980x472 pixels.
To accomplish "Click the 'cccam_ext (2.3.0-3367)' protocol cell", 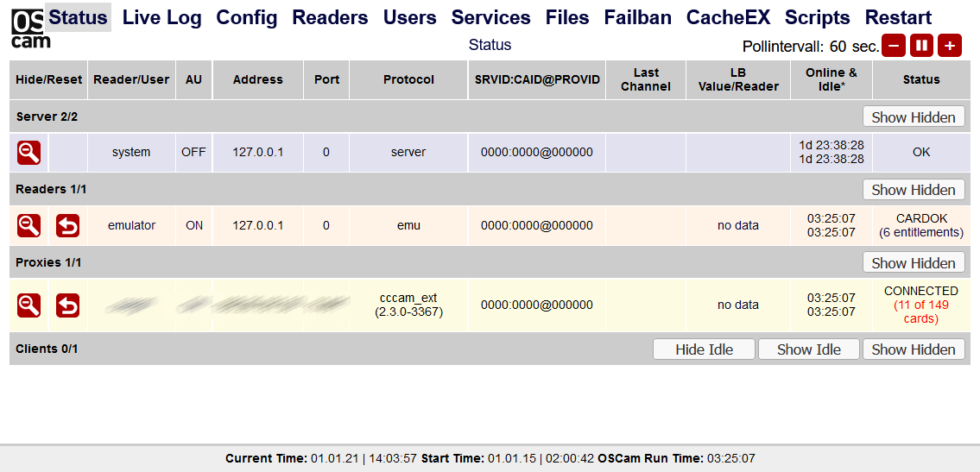I will point(408,305).
